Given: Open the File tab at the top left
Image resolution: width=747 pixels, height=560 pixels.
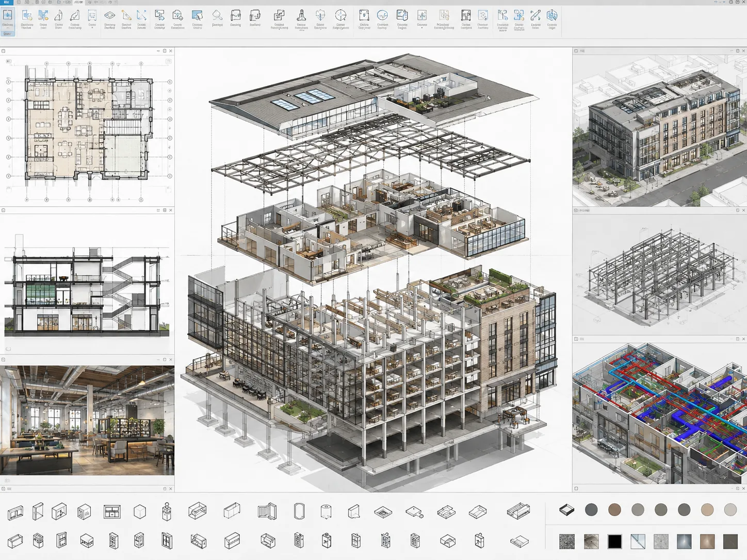Looking at the screenshot, I should click(x=6, y=3).
